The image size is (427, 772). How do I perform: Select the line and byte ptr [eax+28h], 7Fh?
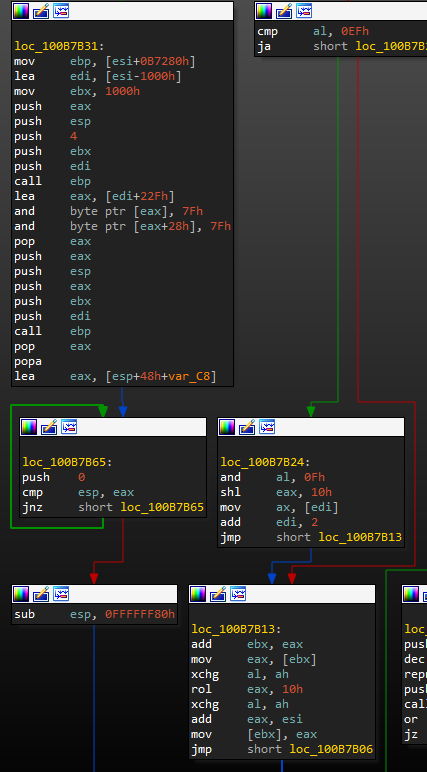pos(123,226)
